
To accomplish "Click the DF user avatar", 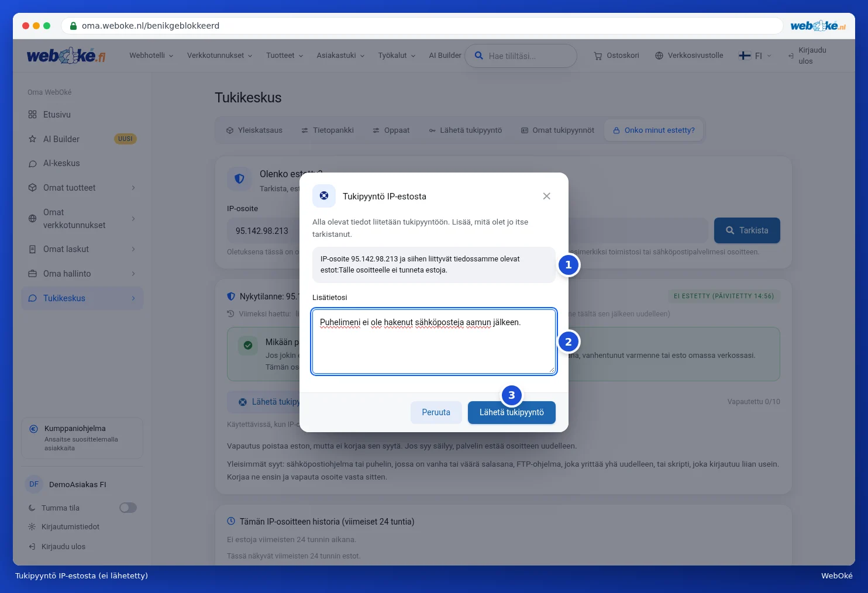I will point(34,484).
